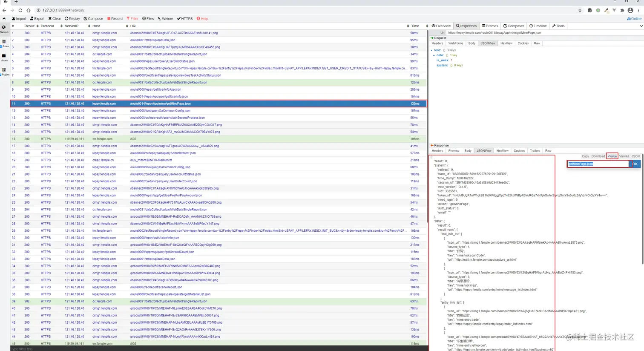Replay the selected request
Image resolution: width=644 pixels, height=351 pixels.
pyautogui.click(x=72, y=19)
